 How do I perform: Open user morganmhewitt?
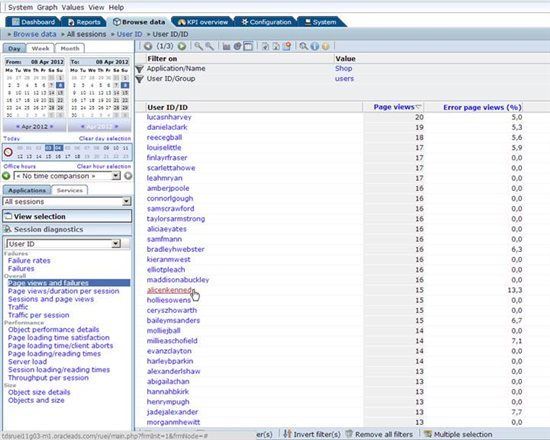pos(173,422)
